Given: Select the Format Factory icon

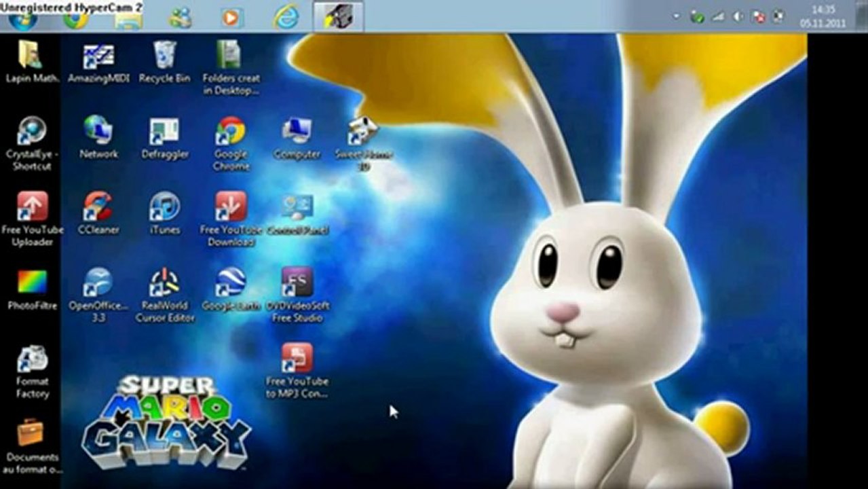Looking at the screenshot, I should pos(32,372).
